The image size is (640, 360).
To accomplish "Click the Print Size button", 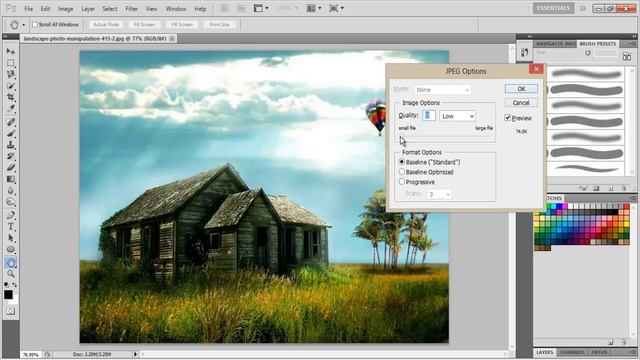I will pos(220,24).
